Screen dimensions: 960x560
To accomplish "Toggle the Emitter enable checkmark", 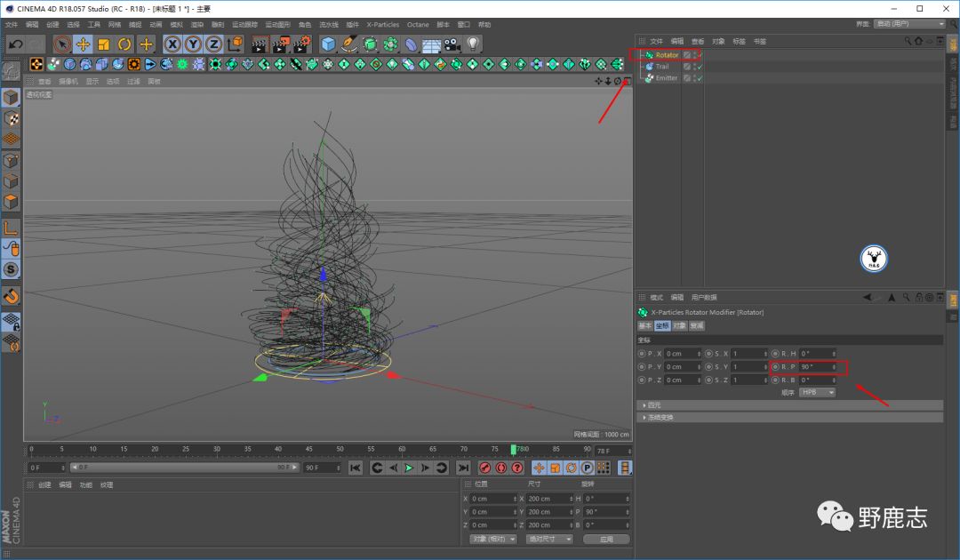I will (700, 78).
